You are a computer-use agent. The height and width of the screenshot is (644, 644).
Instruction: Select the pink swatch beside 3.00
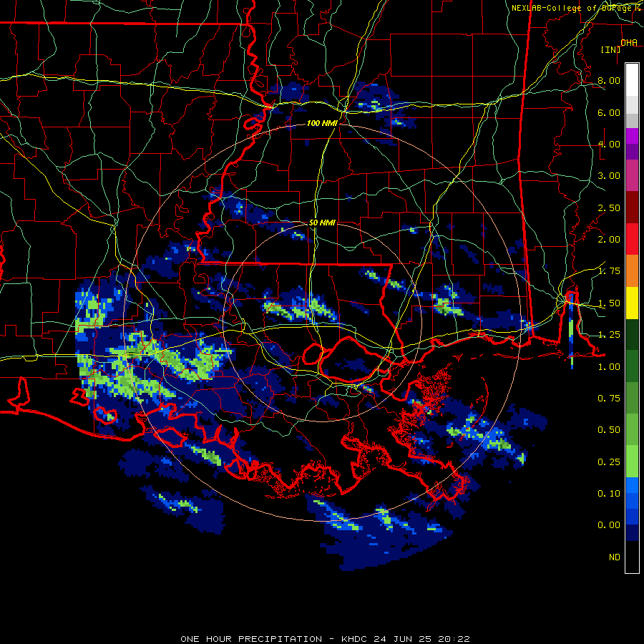click(632, 175)
